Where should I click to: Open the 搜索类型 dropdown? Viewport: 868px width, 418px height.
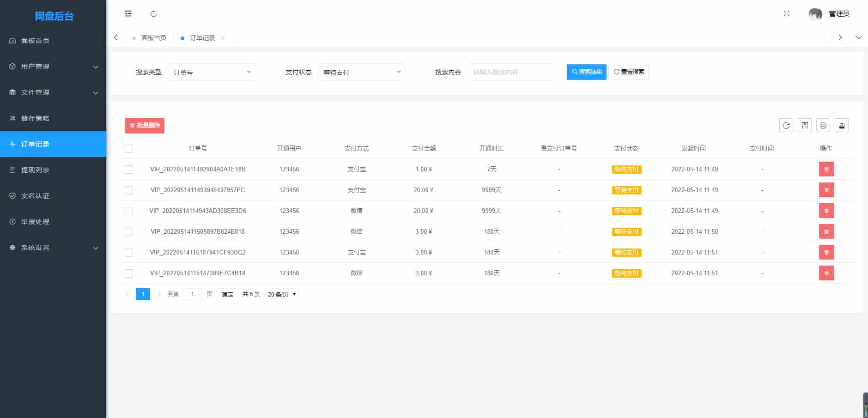(212, 72)
